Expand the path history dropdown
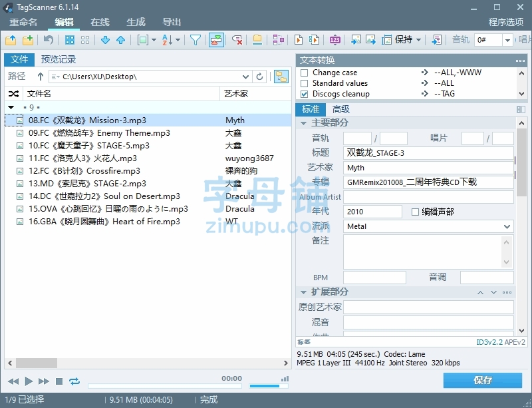This screenshot has height=408, width=532. pos(245,77)
